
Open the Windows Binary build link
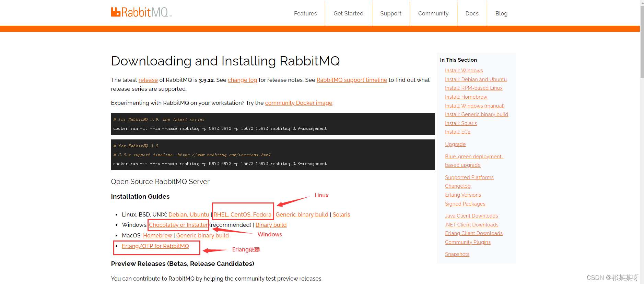tap(271, 225)
